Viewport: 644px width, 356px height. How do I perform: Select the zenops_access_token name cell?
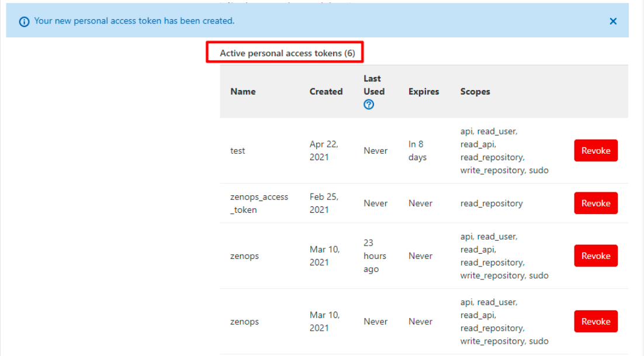[259, 203]
